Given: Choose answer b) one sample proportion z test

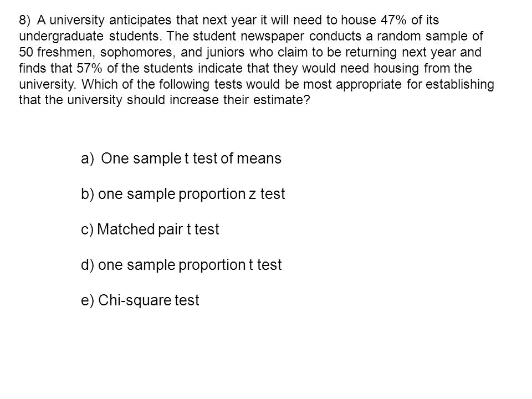Looking at the screenshot, I should point(183,194).
